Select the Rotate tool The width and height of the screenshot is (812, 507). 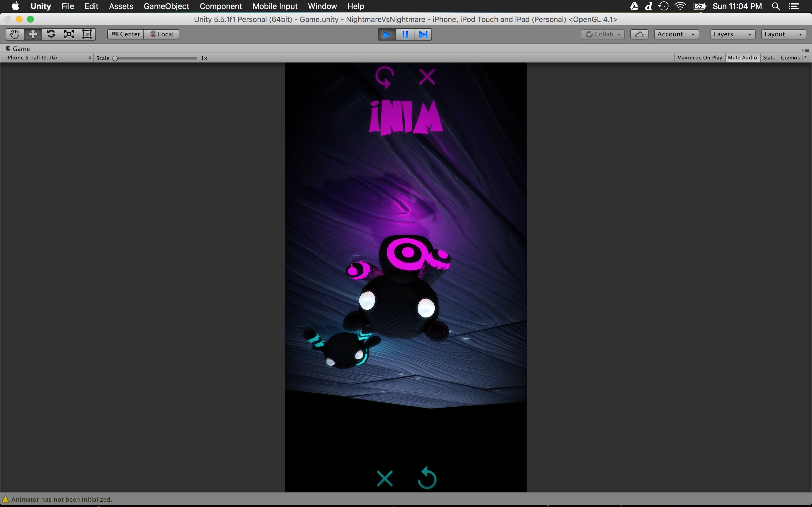(x=51, y=34)
